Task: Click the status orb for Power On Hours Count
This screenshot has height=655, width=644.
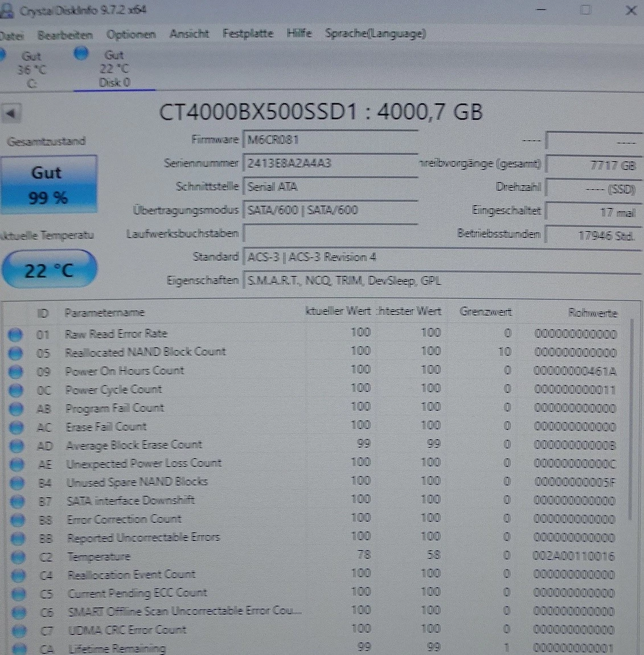Action: click(x=15, y=371)
